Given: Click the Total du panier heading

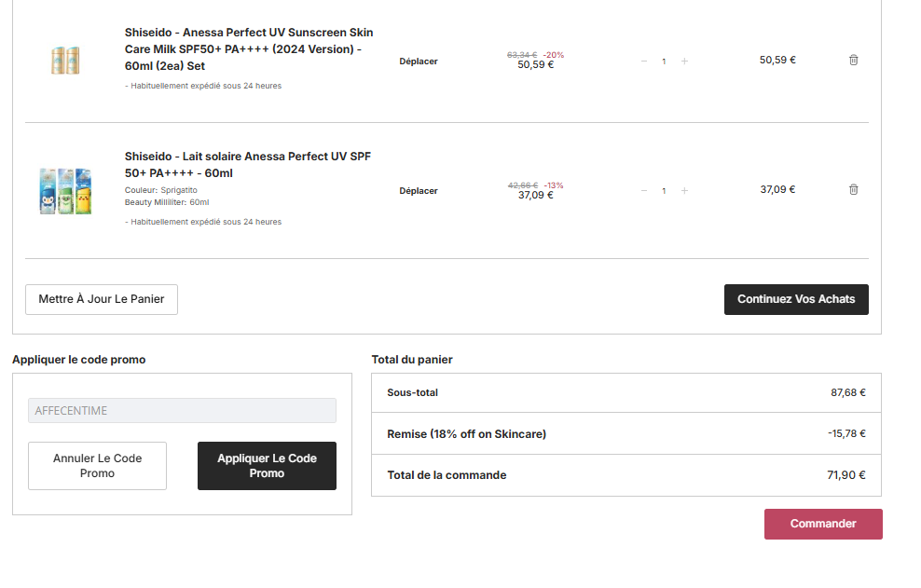Looking at the screenshot, I should 412,360.
